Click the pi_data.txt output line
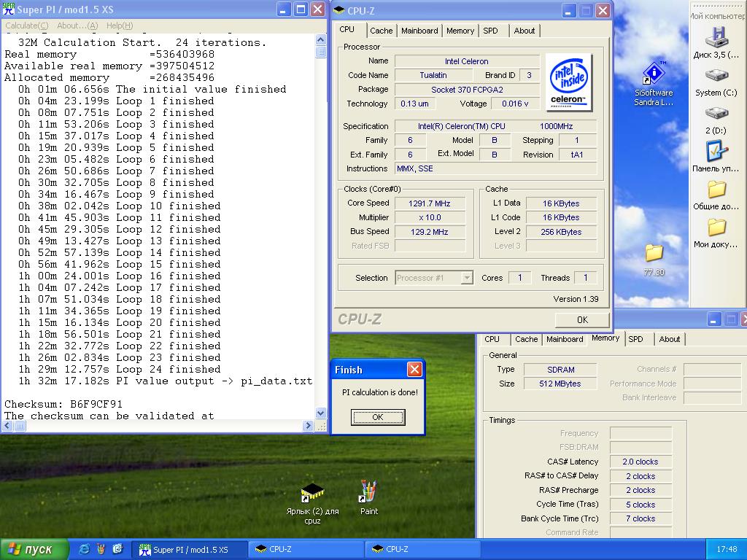747x560 pixels. click(x=166, y=381)
